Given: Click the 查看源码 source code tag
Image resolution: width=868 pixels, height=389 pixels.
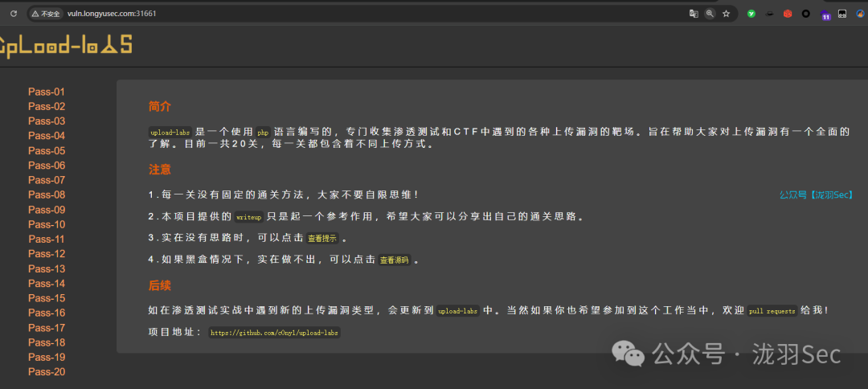Looking at the screenshot, I should (394, 260).
